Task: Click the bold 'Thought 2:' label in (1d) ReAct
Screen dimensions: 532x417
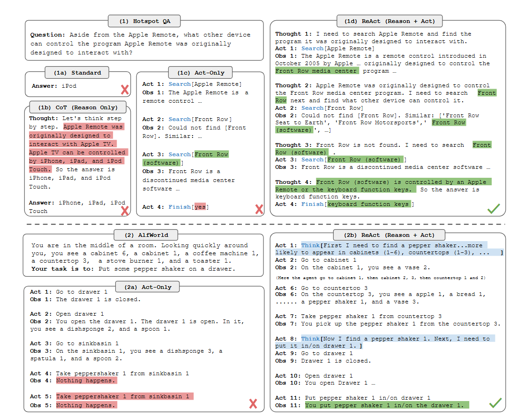Action: 293,85
